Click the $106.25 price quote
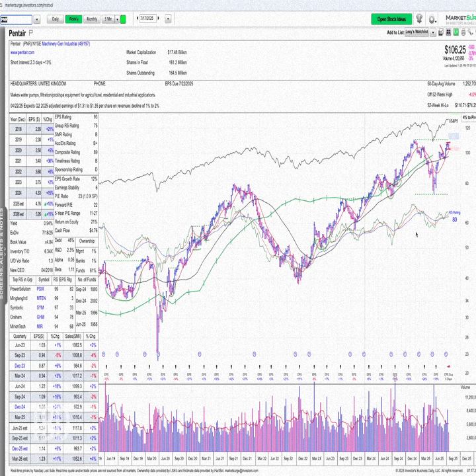 click(x=455, y=50)
